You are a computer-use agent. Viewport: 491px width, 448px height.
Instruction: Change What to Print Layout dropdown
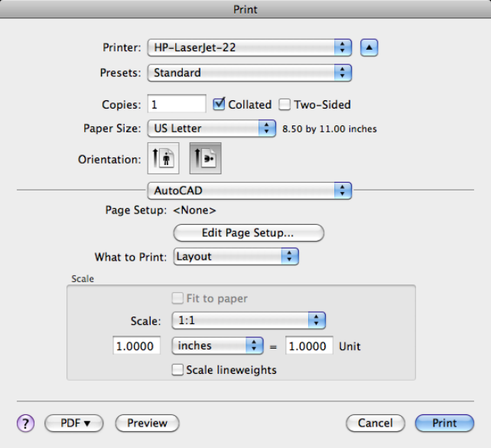[236, 257]
